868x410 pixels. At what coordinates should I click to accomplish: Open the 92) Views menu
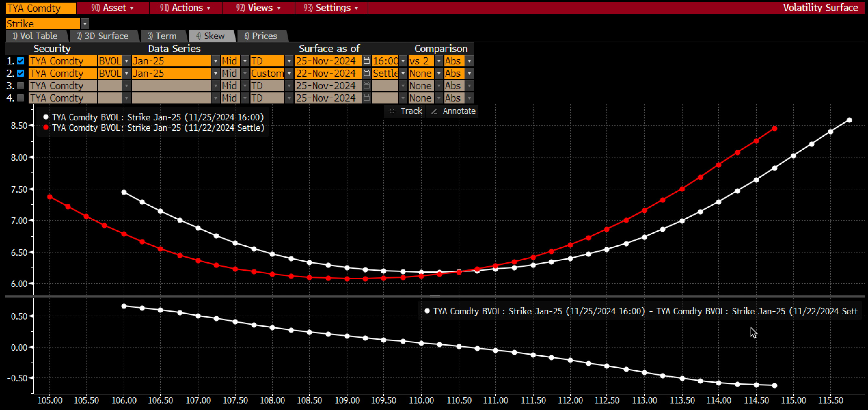[258, 8]
